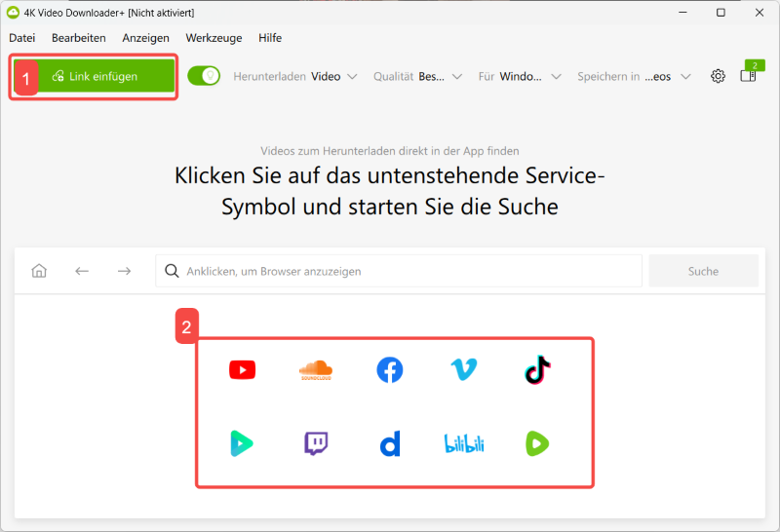Go to browser home page icon
The height and width of the screenshot is (532, 780).
point(39,271)
